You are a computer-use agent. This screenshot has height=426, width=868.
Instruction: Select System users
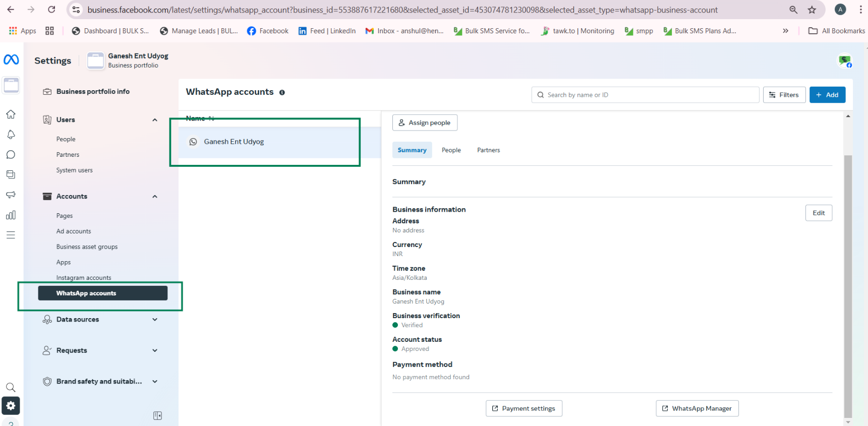click(x=75, y=170)
